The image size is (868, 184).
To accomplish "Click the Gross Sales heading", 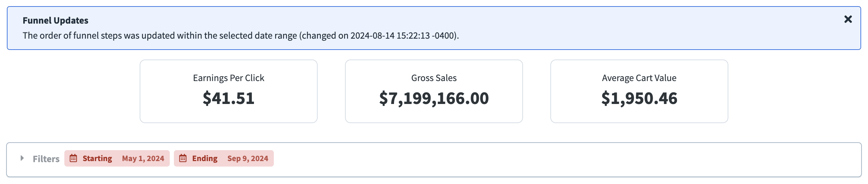I will (x=434, y=78).
